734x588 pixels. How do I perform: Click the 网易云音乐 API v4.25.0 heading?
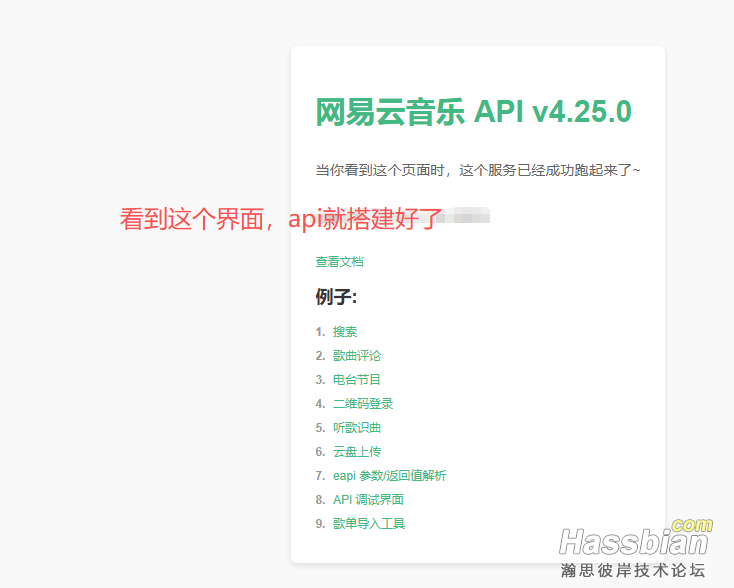[474, 112]
